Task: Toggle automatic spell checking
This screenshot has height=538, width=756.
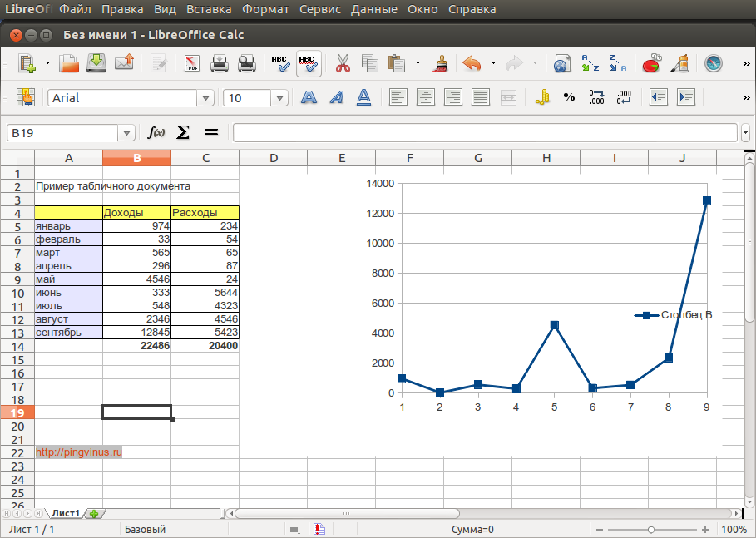Action: (309, 63)
